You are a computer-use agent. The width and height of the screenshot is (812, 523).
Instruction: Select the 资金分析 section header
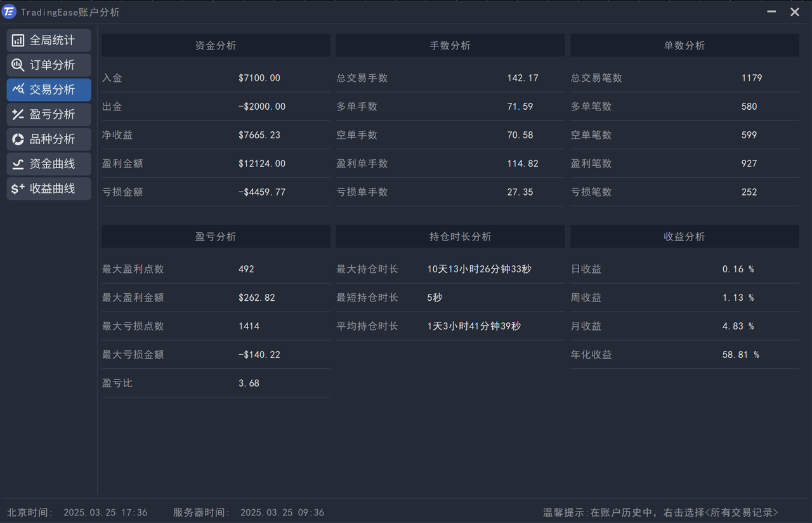[216, 46]
